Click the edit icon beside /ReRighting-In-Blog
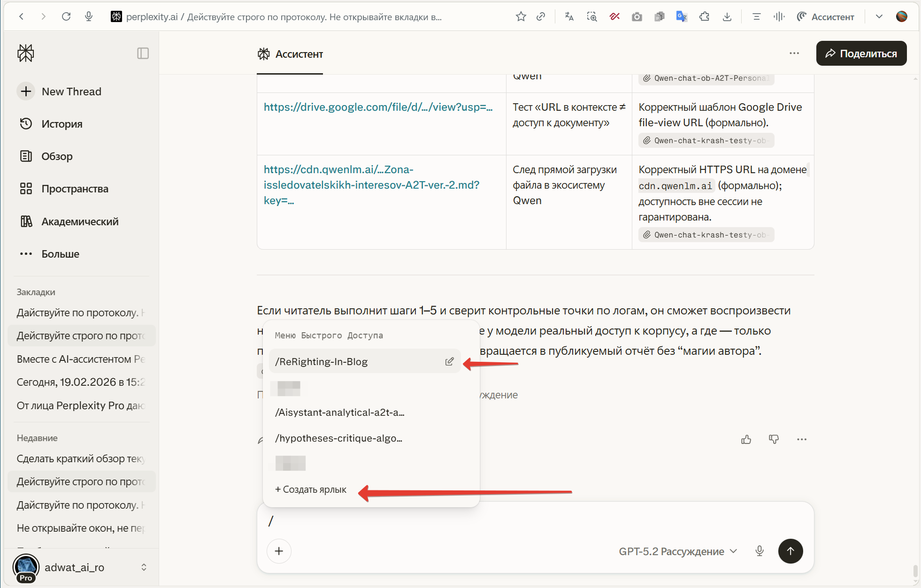This screenshot has height=588, width=921. point(449,361)
